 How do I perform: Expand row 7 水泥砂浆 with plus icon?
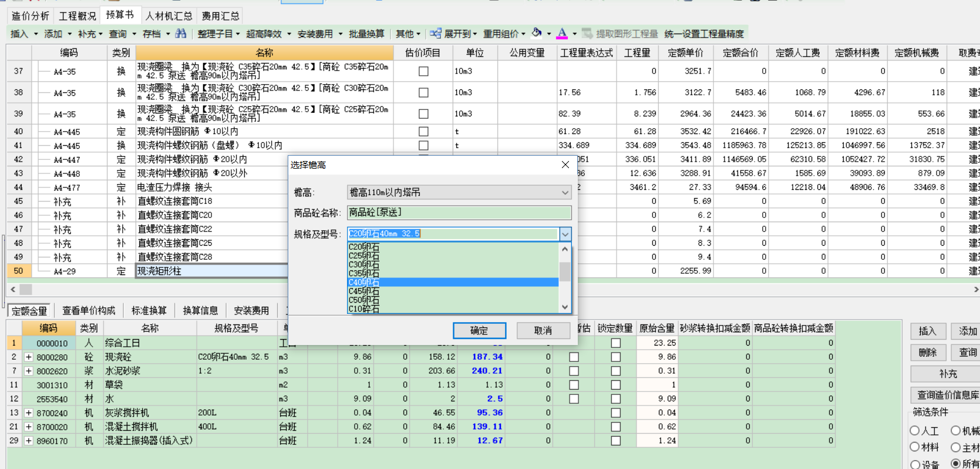[x=28, y=371]
